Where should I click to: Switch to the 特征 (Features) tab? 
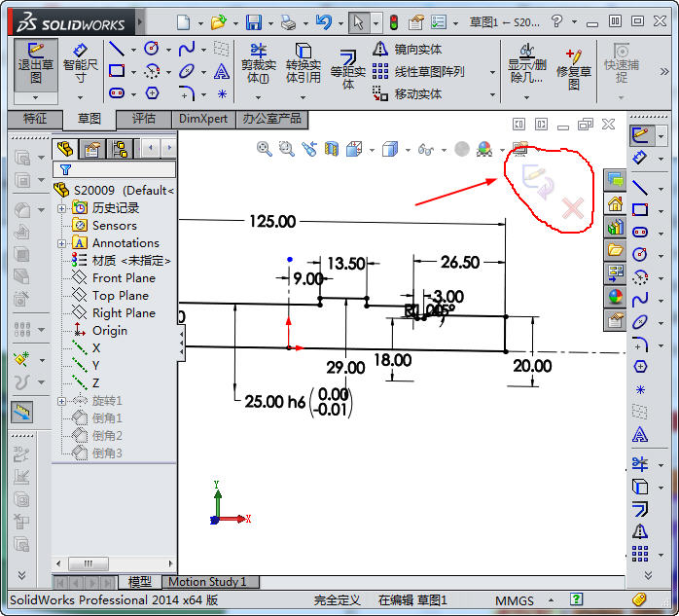click(34, 119)
